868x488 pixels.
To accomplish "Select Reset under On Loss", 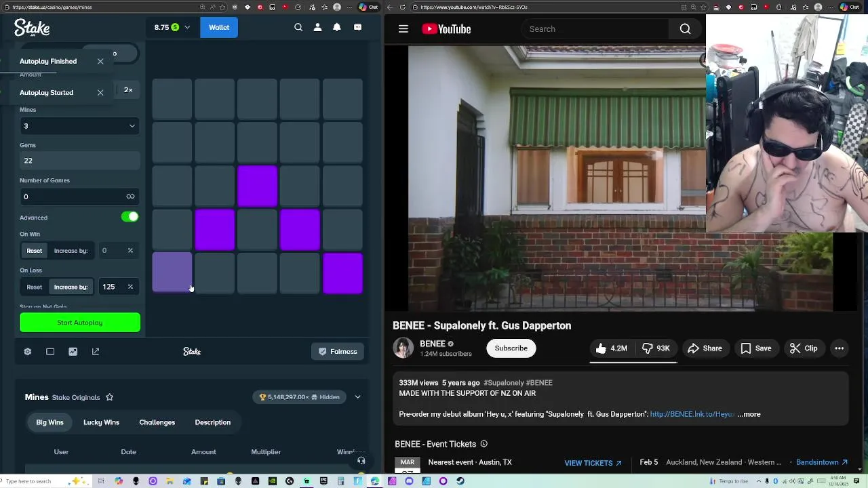I will [34, 287].
